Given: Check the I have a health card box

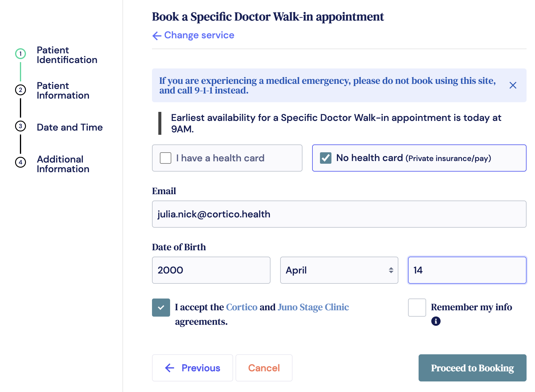Looking at the screenshot, I should coord(166,158).
